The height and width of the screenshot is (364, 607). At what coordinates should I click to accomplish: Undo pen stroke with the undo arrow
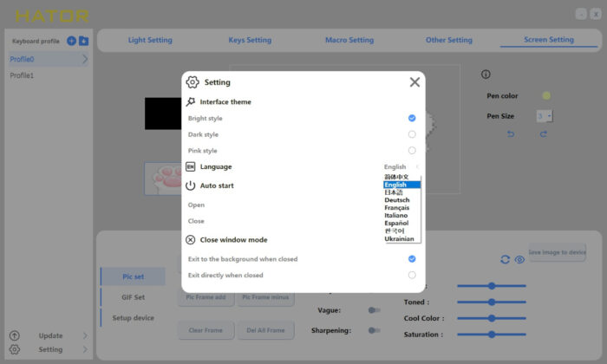(x=511, y=133)
